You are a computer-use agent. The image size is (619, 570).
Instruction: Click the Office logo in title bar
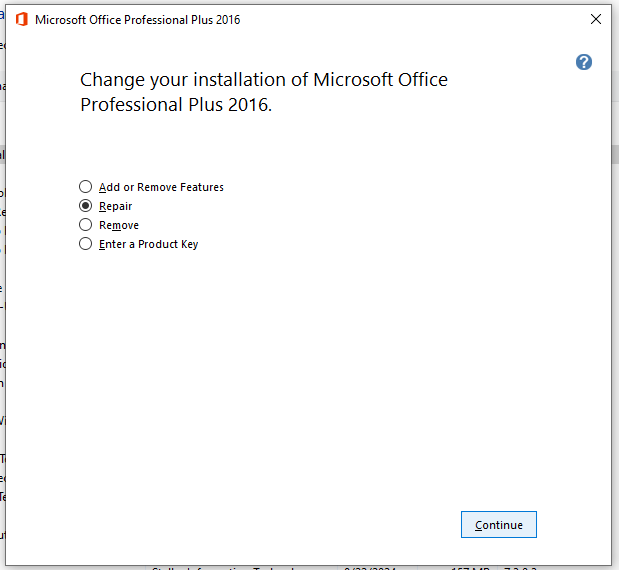tap(22, 19)
